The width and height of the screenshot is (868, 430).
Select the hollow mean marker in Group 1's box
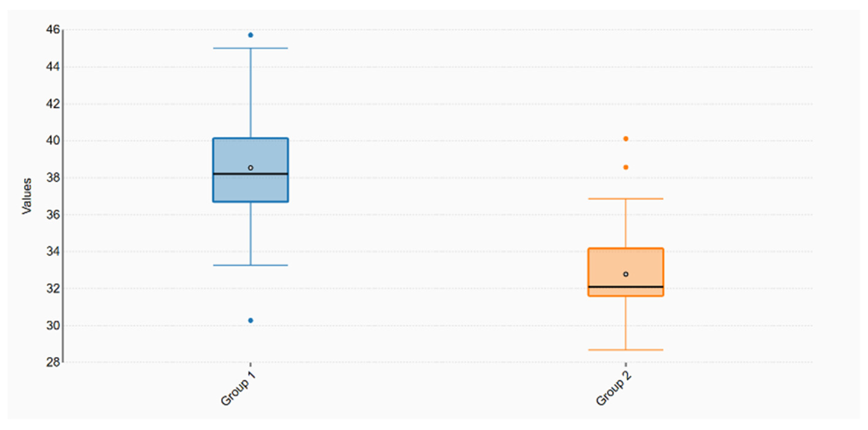pyautogui.click(x=250, y=167)
